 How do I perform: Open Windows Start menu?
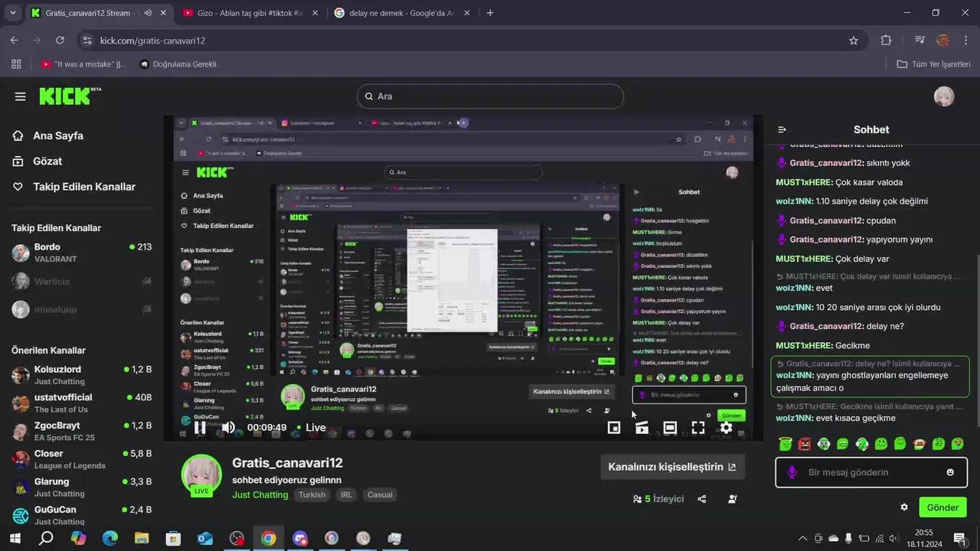tap(15, 538)
